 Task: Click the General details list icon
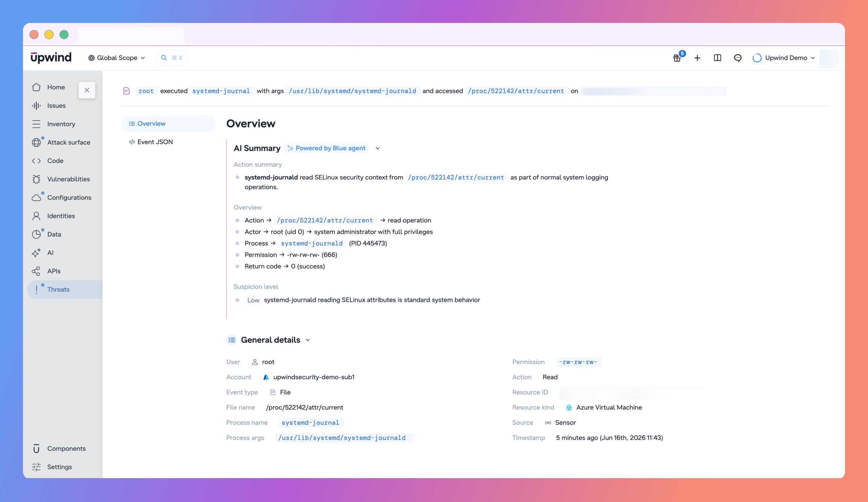(x=232, y=340)
